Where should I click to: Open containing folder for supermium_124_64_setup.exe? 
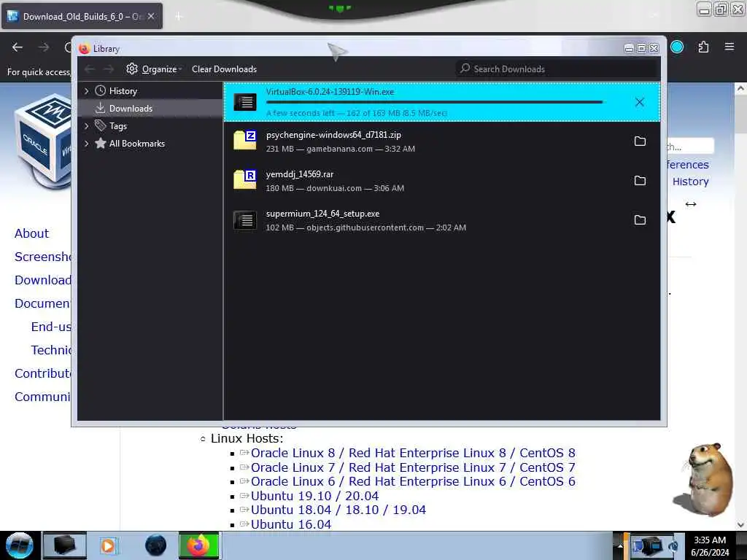click(640, 220)
